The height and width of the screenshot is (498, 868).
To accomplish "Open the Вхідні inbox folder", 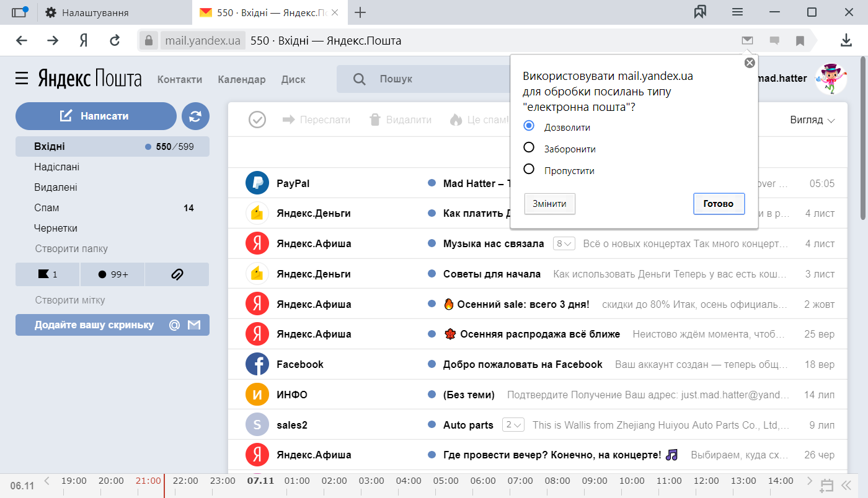I will (112, 147).
